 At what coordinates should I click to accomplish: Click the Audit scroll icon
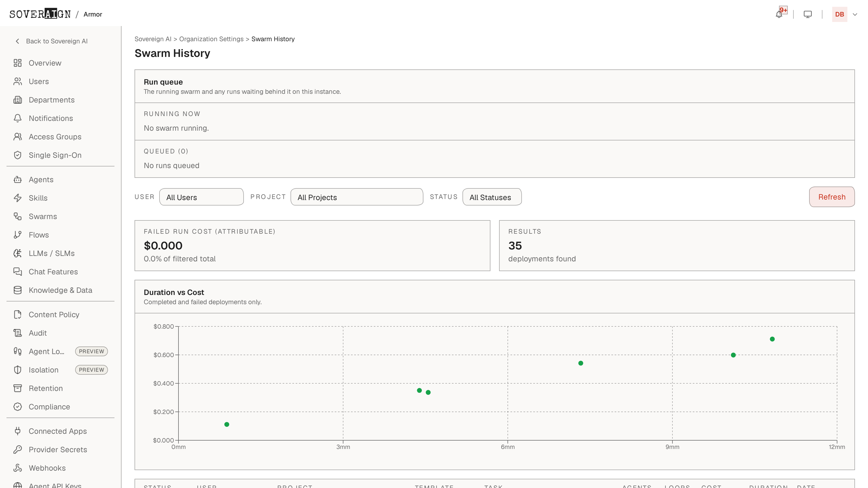(x=18, y=333)
